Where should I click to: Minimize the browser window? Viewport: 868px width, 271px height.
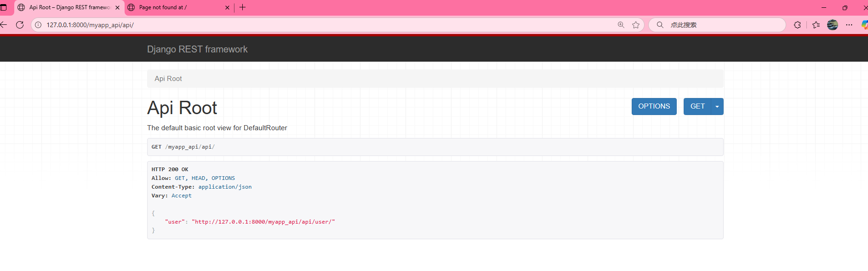coord(824,7)
